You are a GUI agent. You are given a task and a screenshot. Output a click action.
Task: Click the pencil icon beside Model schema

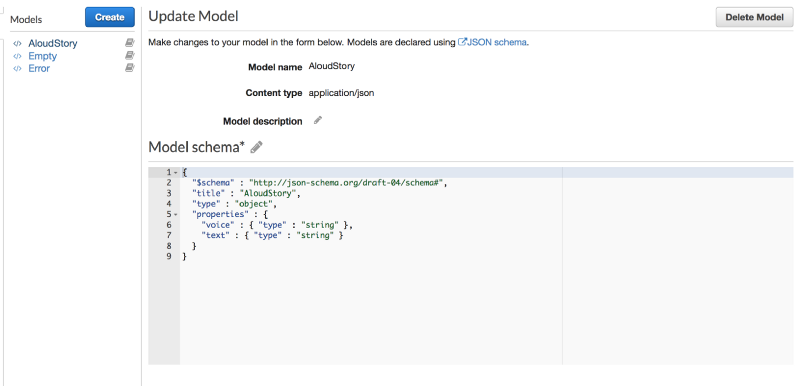point(256,147)
